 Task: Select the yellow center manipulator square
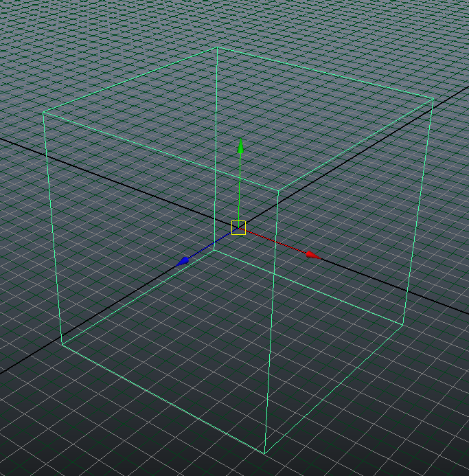pyautogui.click(x=238, y=227)
